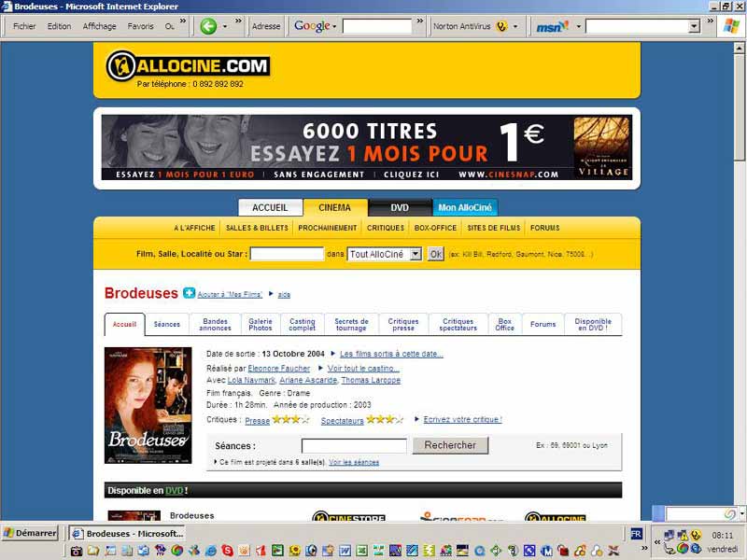Click the Windows flag logo at top right

(x=732, y=26)
